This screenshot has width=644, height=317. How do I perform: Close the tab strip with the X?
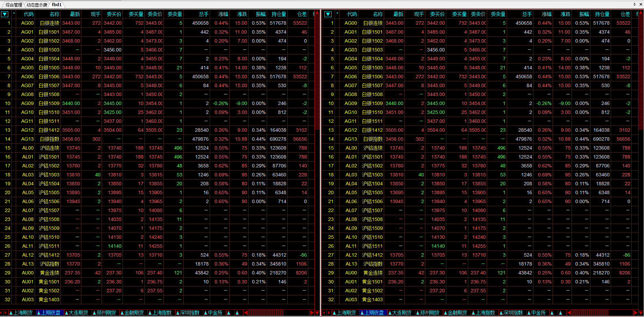tap(640, 4)
